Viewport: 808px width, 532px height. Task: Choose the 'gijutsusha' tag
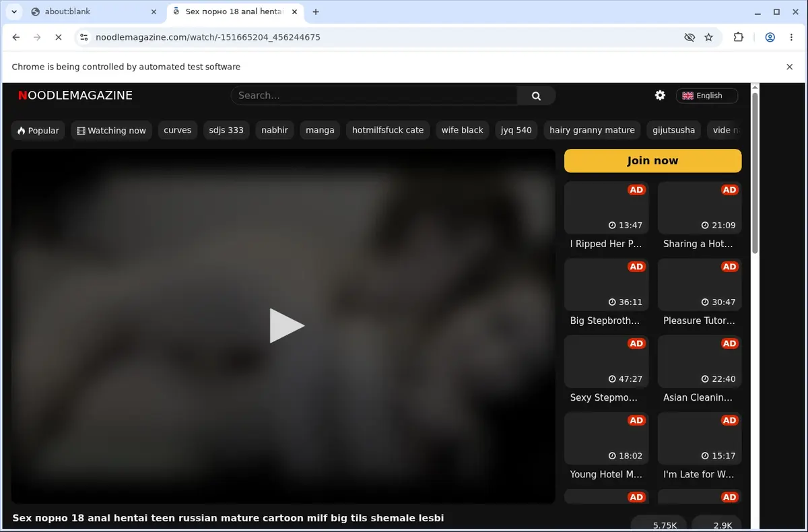point(674,130)
